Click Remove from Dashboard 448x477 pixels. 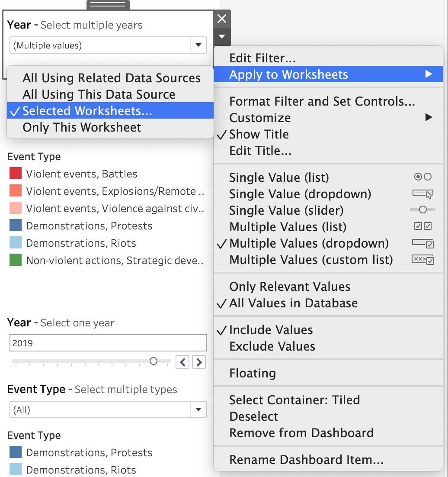[301, 433]
